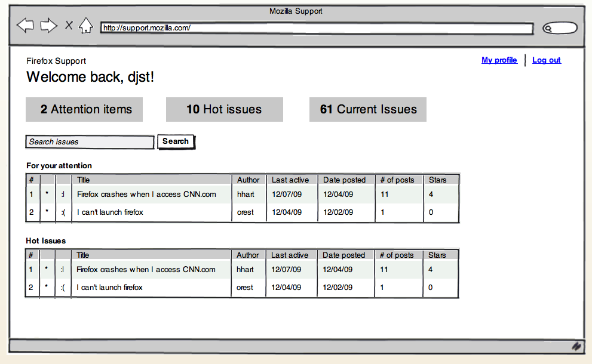Click the support.mozilla.com address bar

coord(317,28)
